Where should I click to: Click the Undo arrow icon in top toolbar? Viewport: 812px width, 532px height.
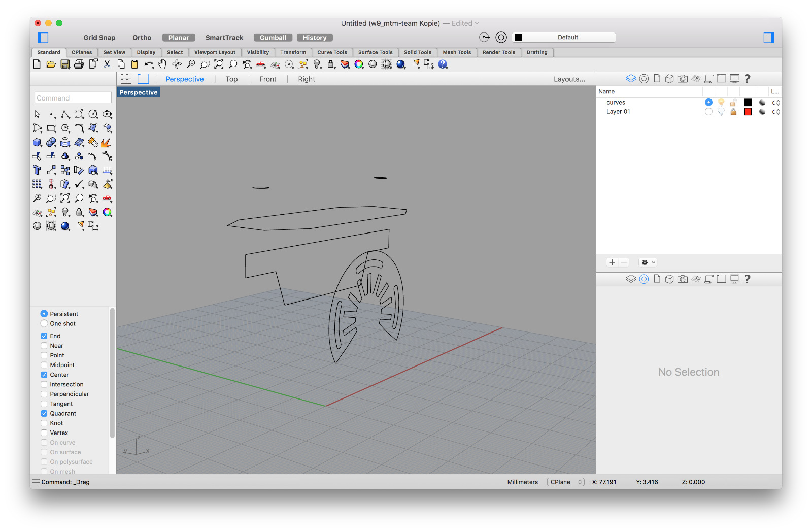coord(148,64)
